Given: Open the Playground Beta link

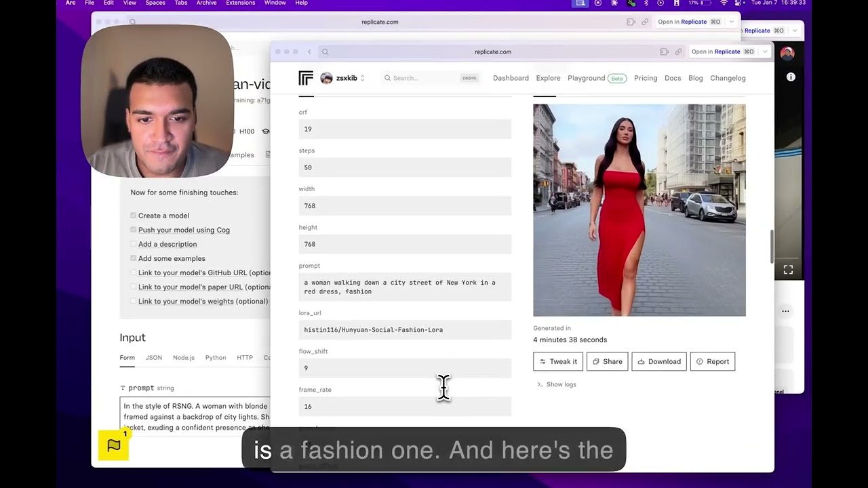Looking at the screenshot, I should pos(597,78).
